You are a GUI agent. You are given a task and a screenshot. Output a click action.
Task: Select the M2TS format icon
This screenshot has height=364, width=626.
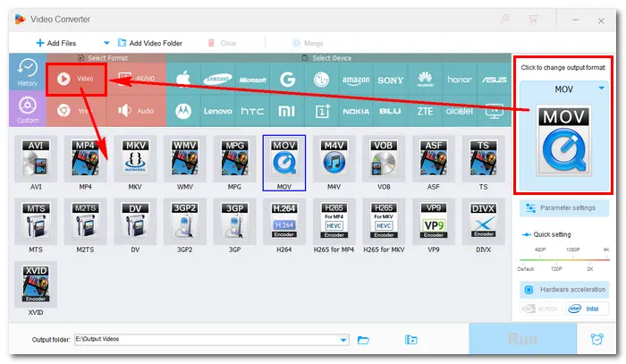[x=85, y=222]
